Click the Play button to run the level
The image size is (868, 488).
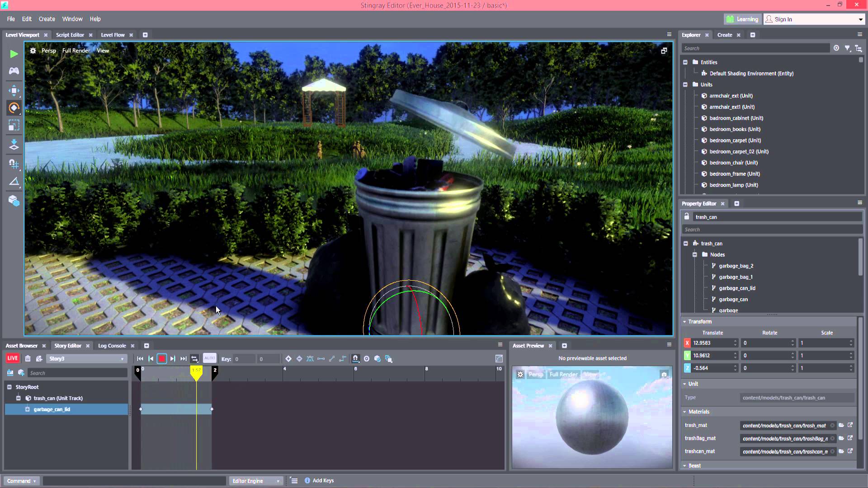coord(14,54)
